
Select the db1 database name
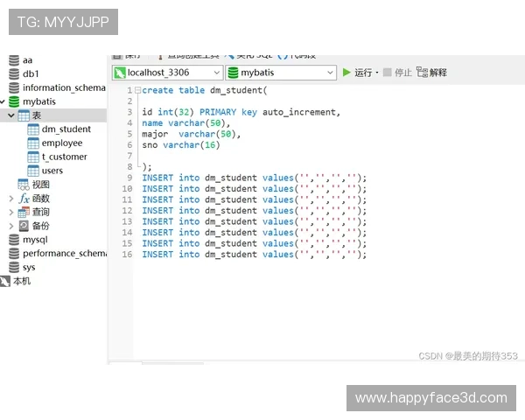(x=31, y=73)
